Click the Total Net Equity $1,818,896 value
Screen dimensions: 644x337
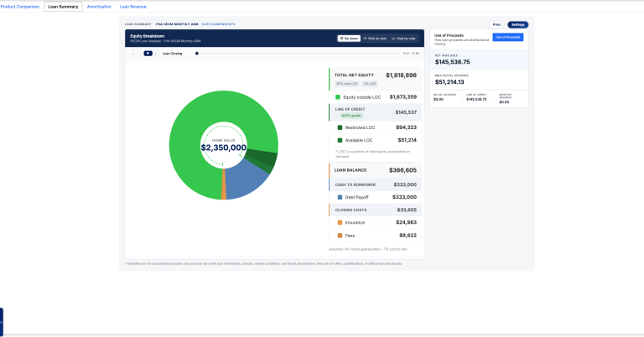point(401,75)
